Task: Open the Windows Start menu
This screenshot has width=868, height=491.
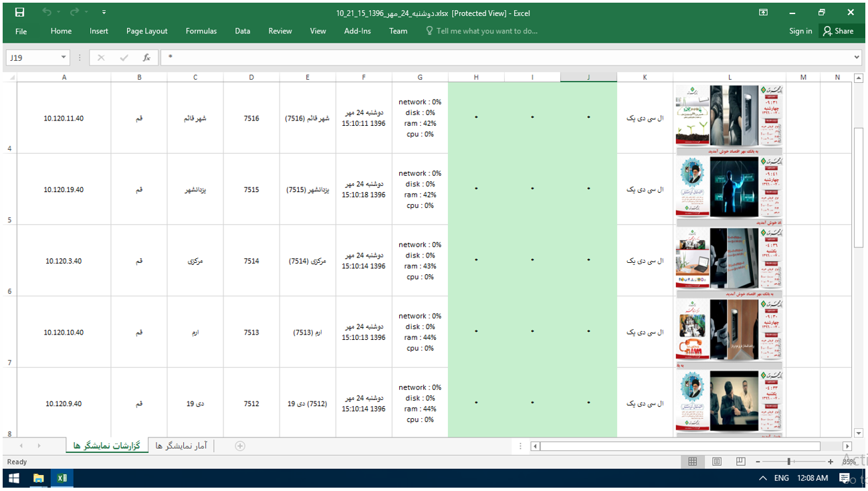Action: click(x=13, y=478)
